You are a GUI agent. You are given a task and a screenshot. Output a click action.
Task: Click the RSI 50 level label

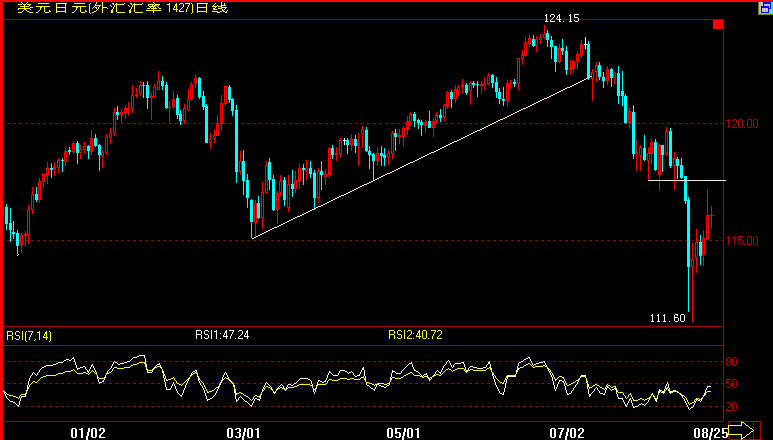[x=732, y=383]
